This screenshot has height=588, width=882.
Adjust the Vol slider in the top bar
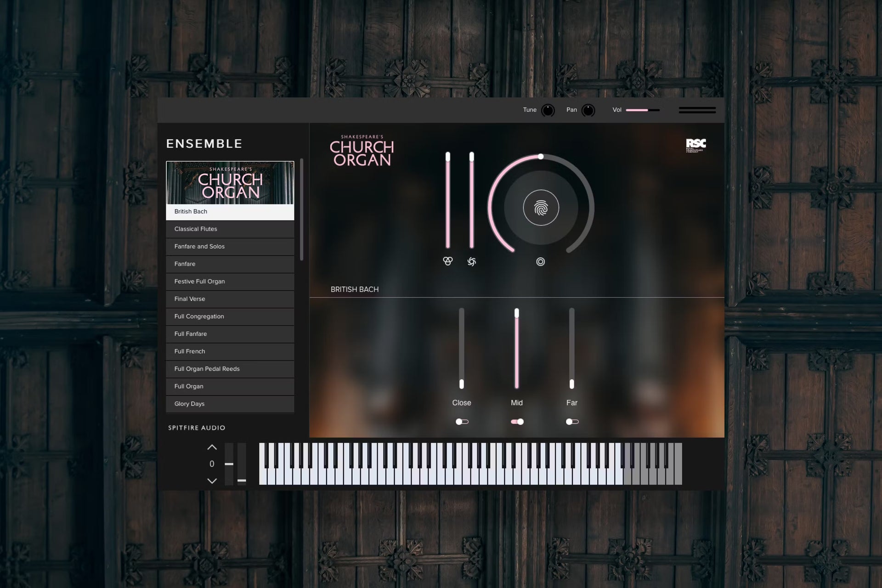coord(642,110)
